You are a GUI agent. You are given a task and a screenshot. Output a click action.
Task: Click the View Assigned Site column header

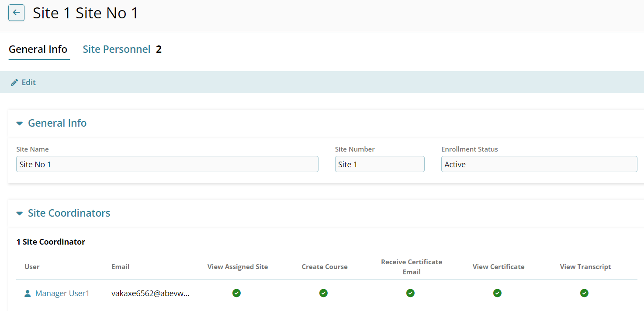click(x=238, y=267)
